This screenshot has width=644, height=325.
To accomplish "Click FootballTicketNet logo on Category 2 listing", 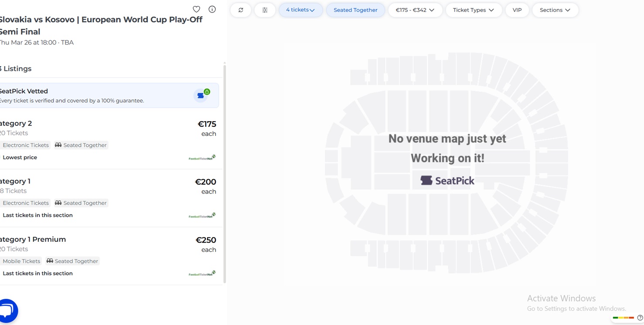I will coord(202,158).
